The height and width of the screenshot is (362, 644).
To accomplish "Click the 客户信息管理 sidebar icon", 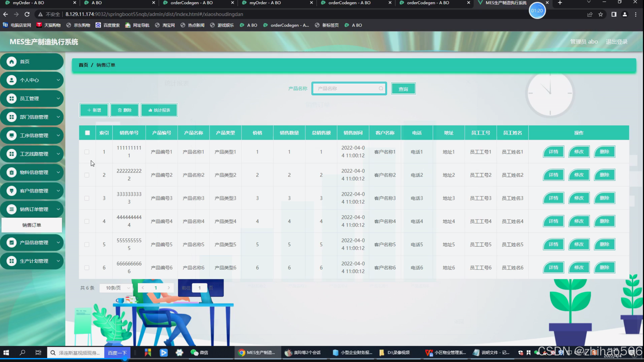I will (x=11, y=191).
